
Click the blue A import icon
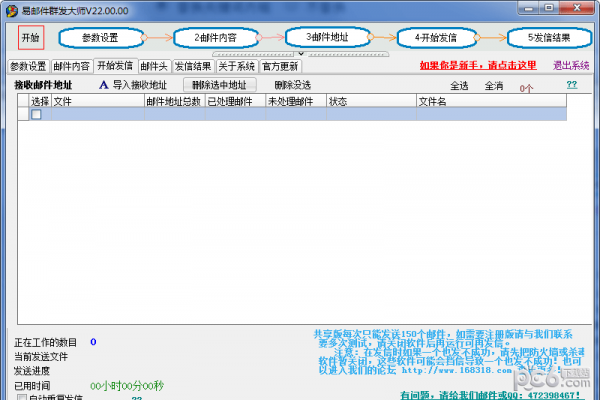(x=104, y=85)
